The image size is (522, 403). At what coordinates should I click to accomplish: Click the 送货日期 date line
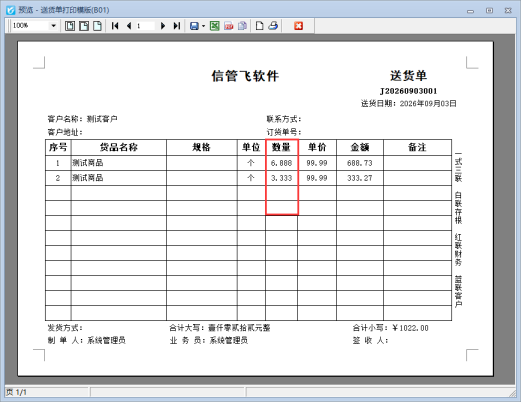click(408, 103)
